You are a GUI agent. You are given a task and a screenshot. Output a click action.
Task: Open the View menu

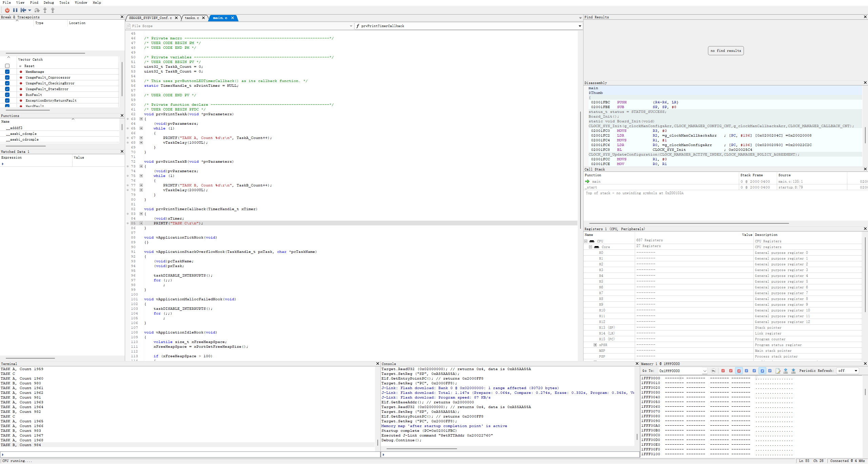pos(20,2)
